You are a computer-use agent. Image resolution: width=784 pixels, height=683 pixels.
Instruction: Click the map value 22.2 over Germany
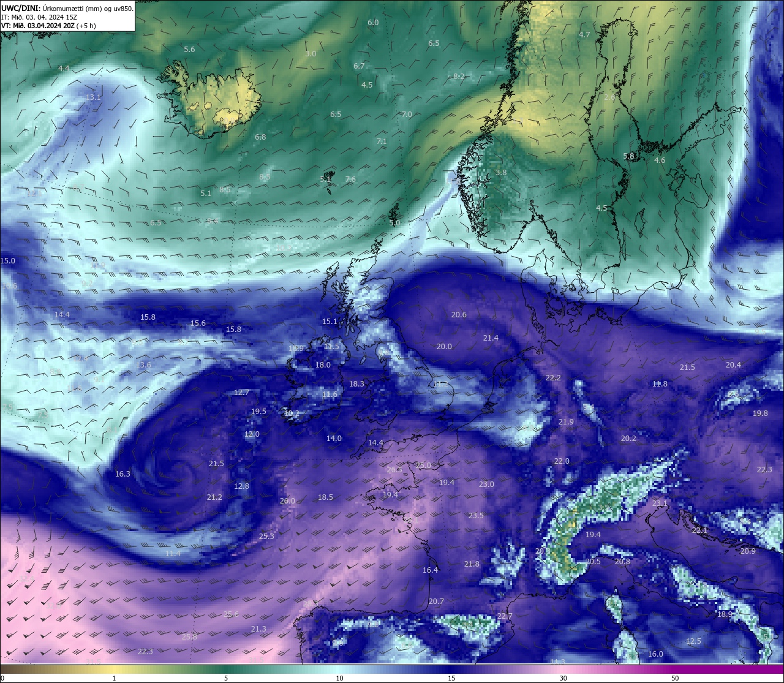(x=553, y=377)
